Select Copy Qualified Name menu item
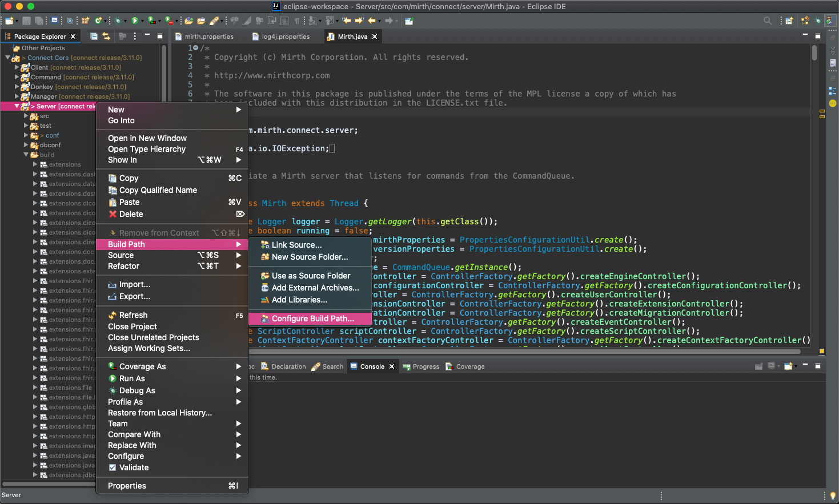Screen dimensions: 839x504 point(172,190)
